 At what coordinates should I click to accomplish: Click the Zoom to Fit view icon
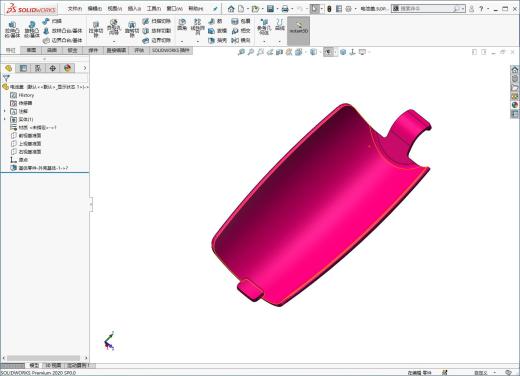click(241, 52)
